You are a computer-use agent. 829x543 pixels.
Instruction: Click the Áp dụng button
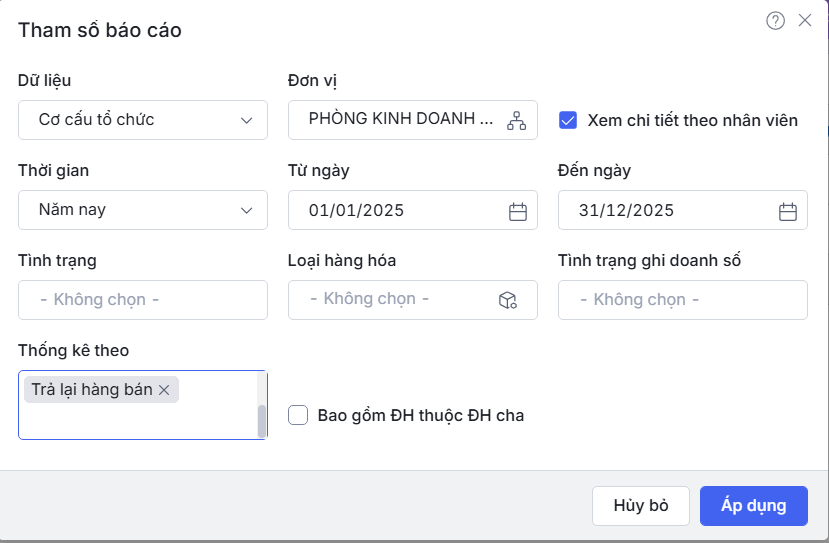[753, 505]
